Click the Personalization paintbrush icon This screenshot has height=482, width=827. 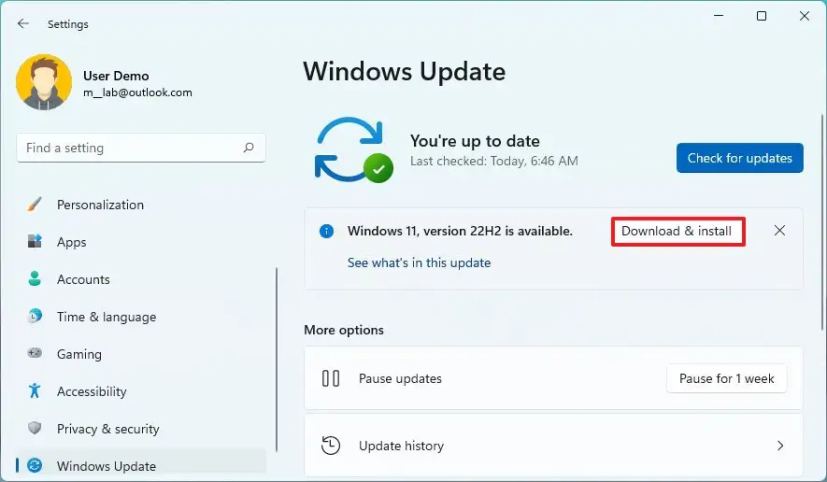pyautogui.click(x=34, y=205)
